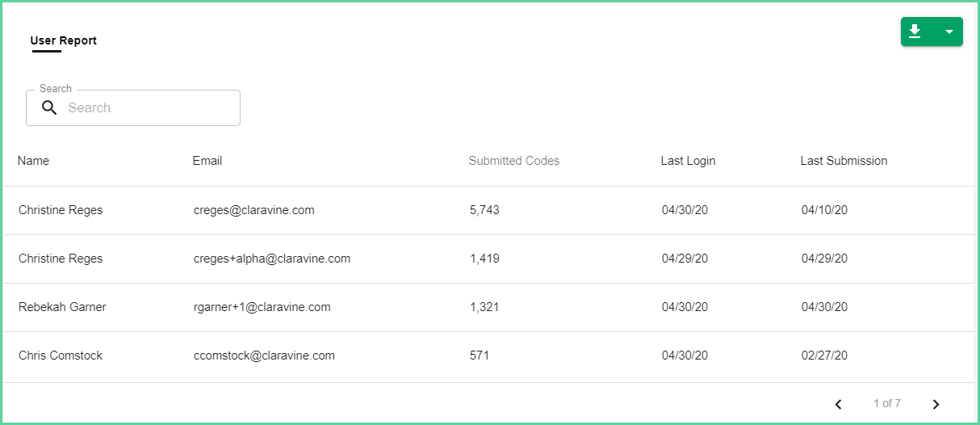This screenshot has height=425, width=980.
Task: Click the green download icon
Action: click(x=915, y=32)
